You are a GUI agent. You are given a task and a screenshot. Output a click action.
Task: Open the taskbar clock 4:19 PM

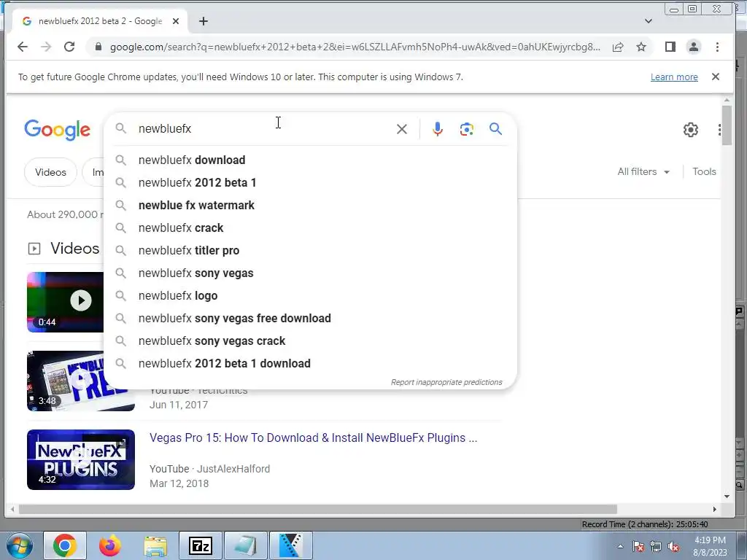[710, 546]
